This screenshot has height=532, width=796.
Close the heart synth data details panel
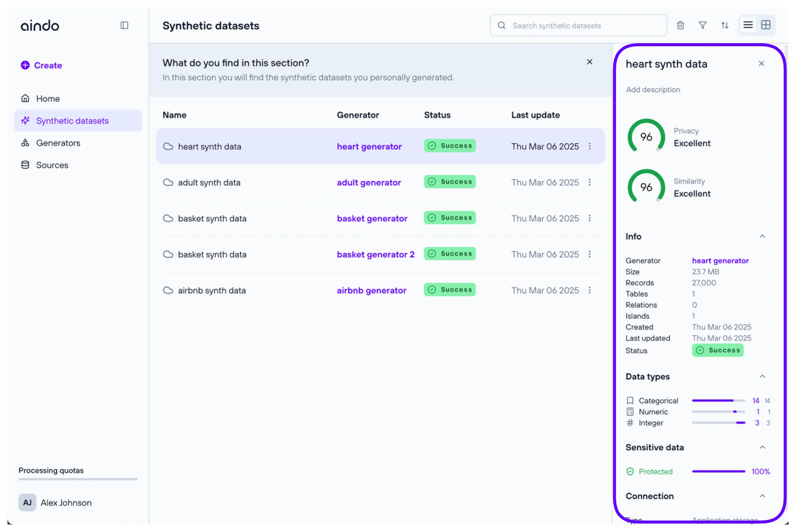(x=761, y=63)
